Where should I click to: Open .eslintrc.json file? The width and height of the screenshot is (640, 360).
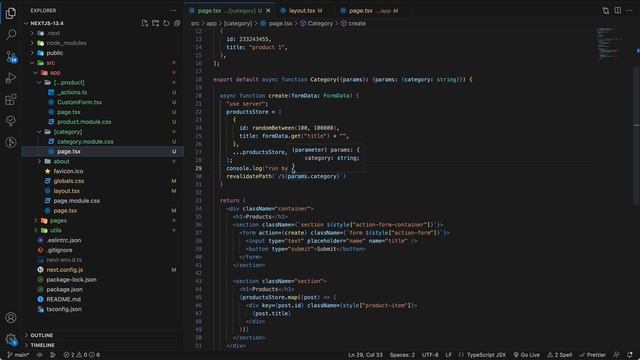click(x=64, y=240)
